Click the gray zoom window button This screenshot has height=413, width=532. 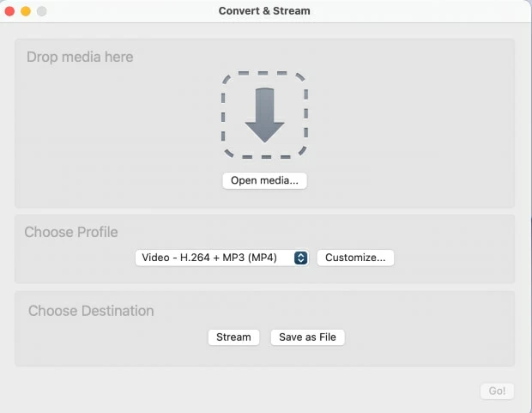click(x=41, y=11)
